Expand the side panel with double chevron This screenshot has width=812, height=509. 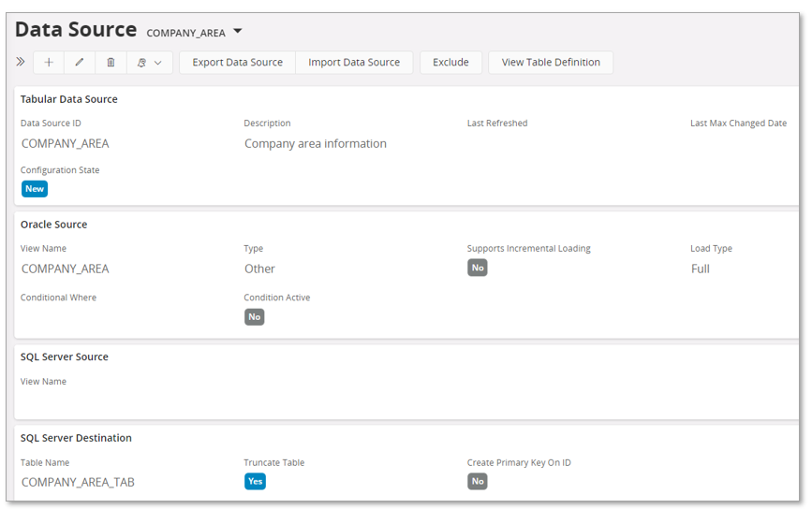(x=21, y=63)
